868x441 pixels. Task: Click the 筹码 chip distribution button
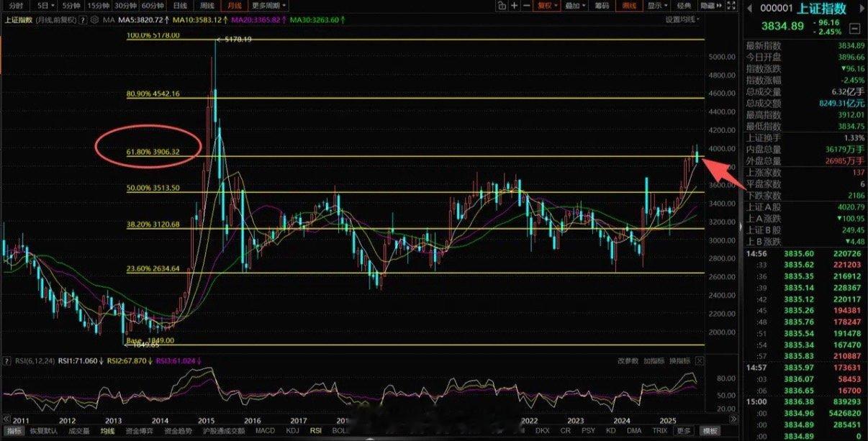click(x=603, y=5)
